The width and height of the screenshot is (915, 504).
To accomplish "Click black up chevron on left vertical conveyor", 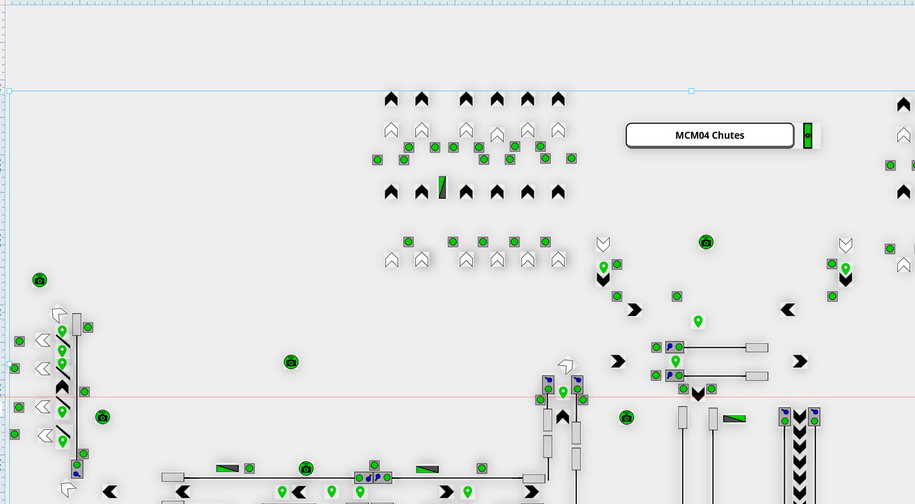I will pyautogui.click(x=62, y=386).
